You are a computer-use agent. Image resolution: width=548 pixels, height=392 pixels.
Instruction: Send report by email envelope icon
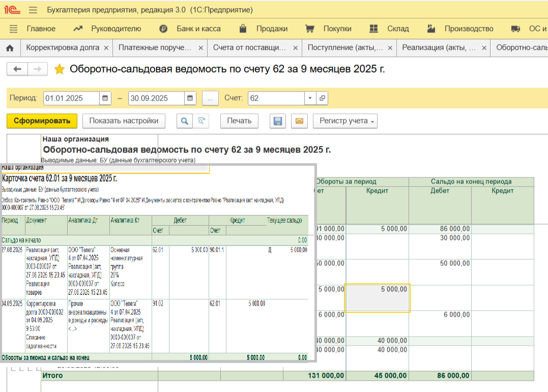tap(299, 121)
